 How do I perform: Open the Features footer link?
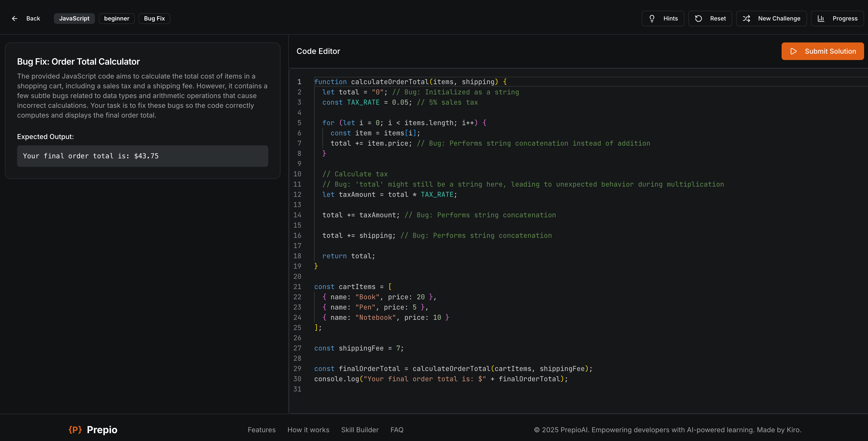(x=261, y=430)
